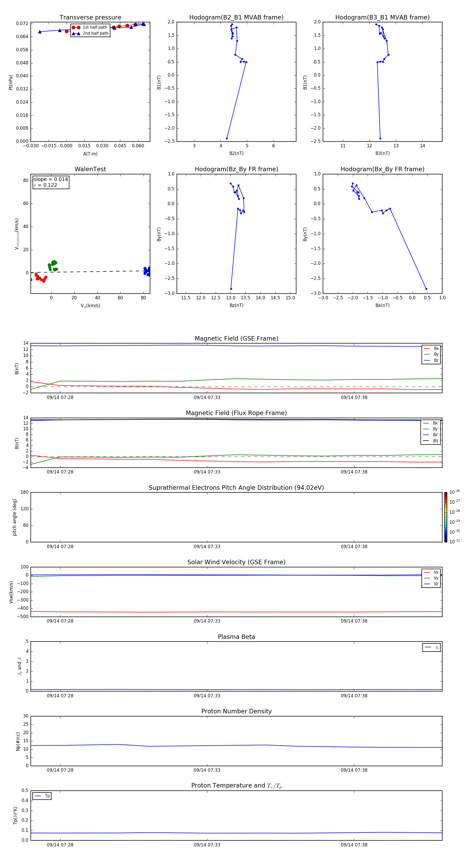Click the "Np(#/cc)" axis label

(18, 741)
